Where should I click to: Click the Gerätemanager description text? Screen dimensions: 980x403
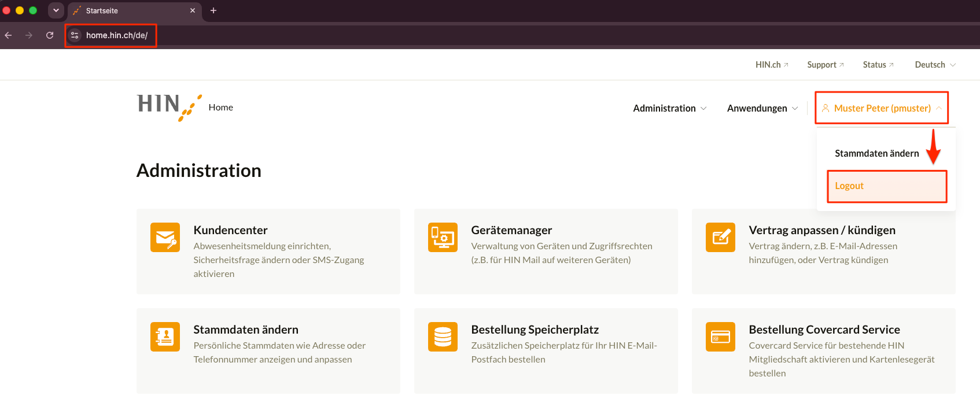tap(562, 253)
